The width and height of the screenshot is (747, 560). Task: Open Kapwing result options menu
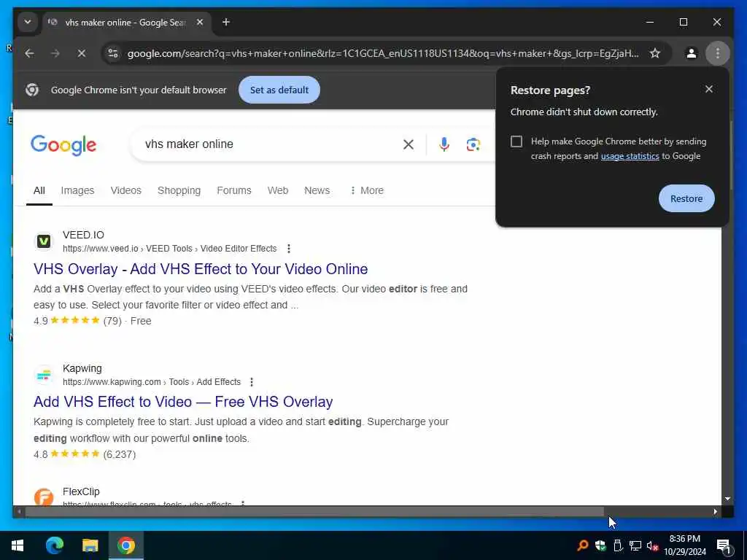(252, 382)
